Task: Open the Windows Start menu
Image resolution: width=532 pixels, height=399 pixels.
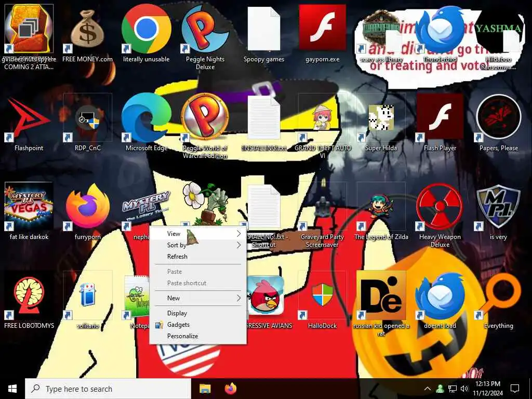Action: [x=12, y=389]
